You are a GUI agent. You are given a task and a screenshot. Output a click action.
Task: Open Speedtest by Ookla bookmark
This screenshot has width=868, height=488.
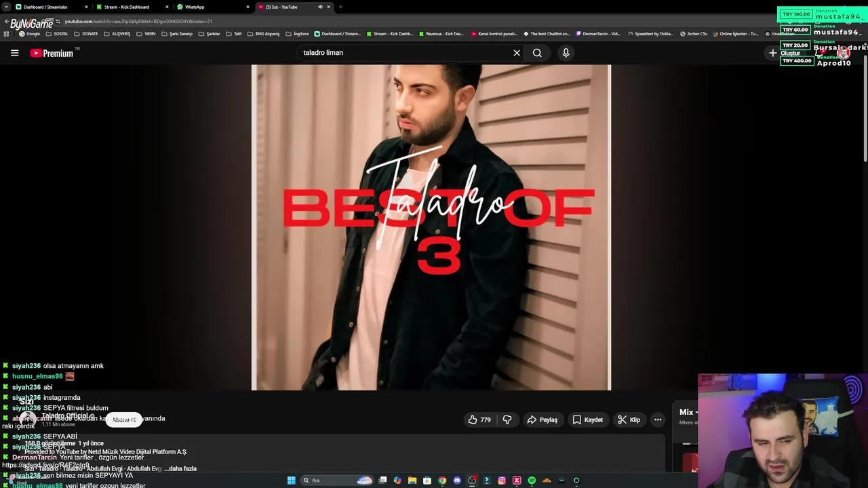point(650,34)
